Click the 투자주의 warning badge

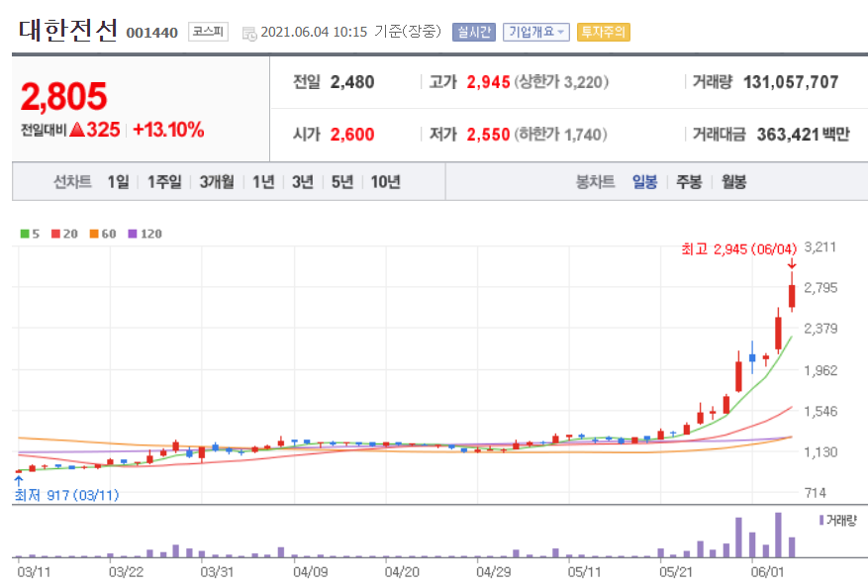604,32
